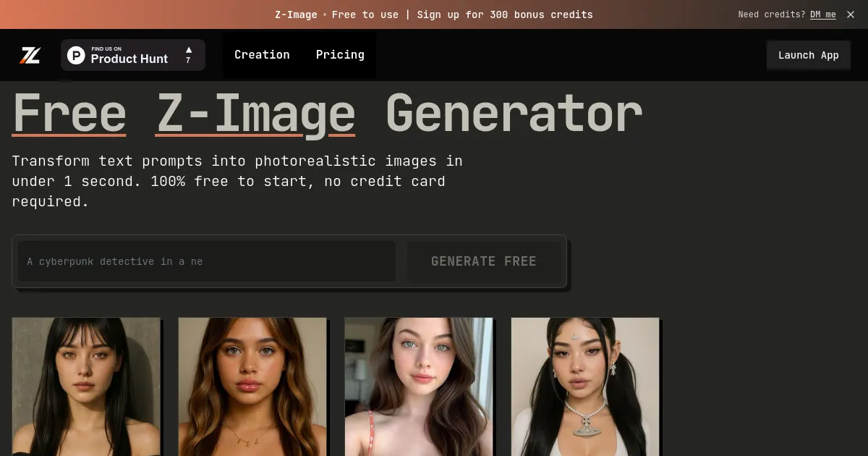Click the upvote arrow on the Product Hunt badge
868x456 pixels.
click(188, 50)
